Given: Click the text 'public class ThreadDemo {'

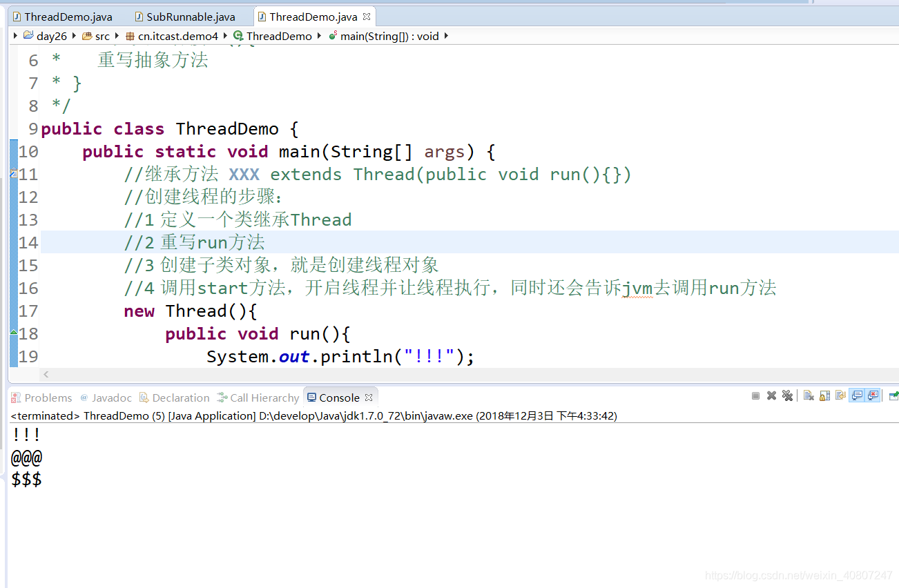Looking at the screenshot, I should pyautogui.click(x=169, y=129).
